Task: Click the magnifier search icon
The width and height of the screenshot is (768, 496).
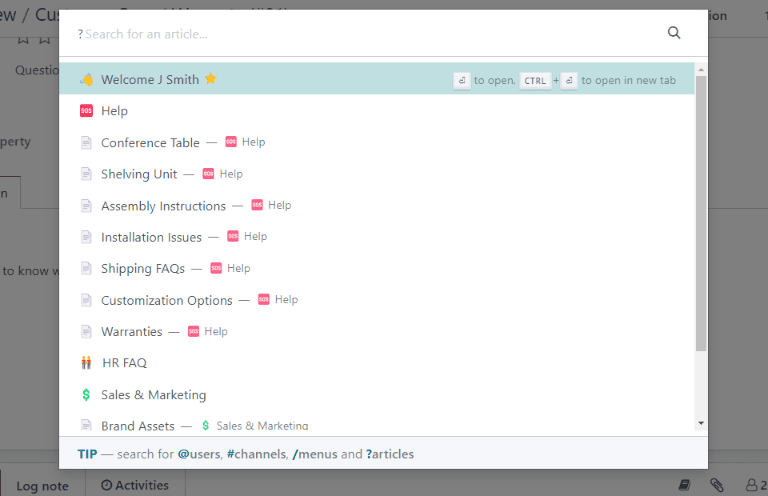Action: coord(674,33)
